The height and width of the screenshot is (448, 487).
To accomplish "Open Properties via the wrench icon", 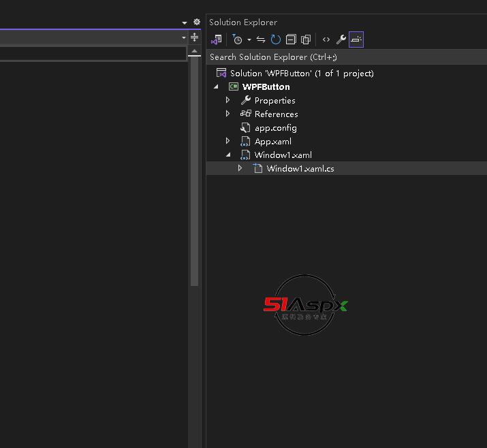I will (x=341, y=40).
